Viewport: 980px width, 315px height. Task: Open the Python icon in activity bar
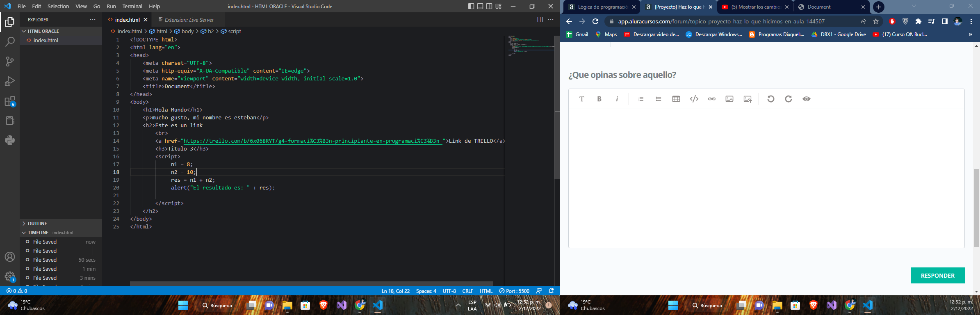click(10, 140)
